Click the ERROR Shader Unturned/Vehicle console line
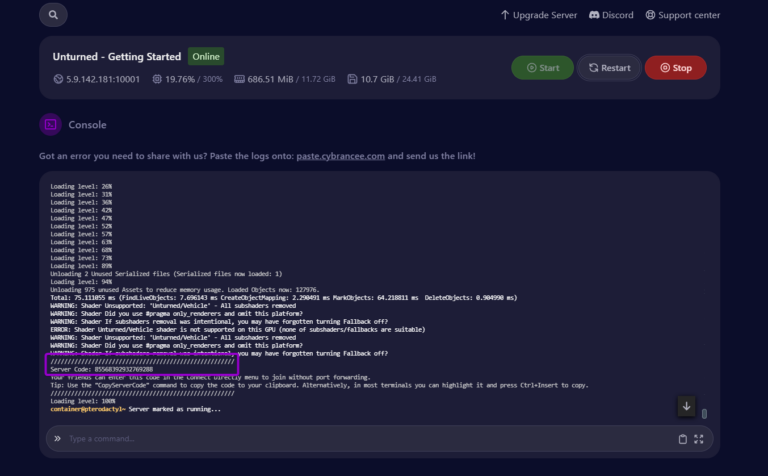Screen dimensions: 768x476 (238, 330)
